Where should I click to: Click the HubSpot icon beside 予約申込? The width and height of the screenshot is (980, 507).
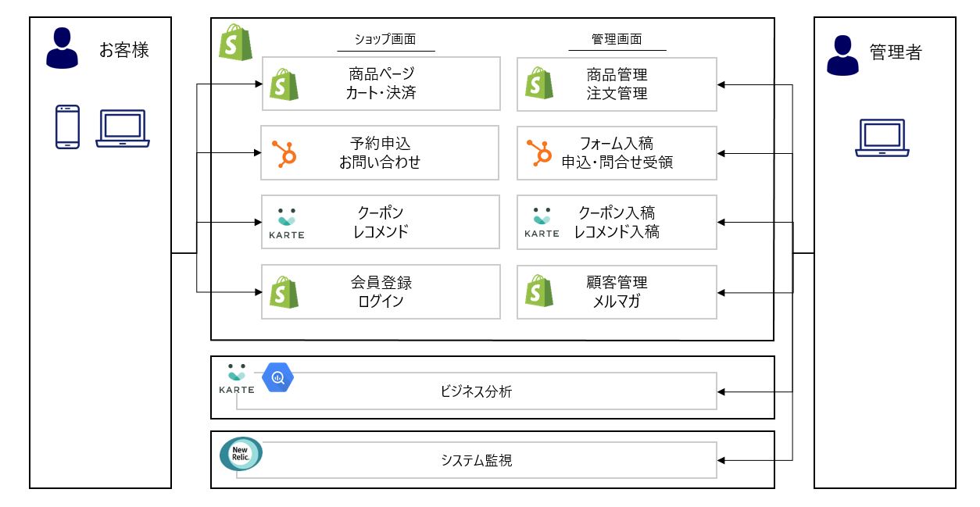click(x=284, y=153)
